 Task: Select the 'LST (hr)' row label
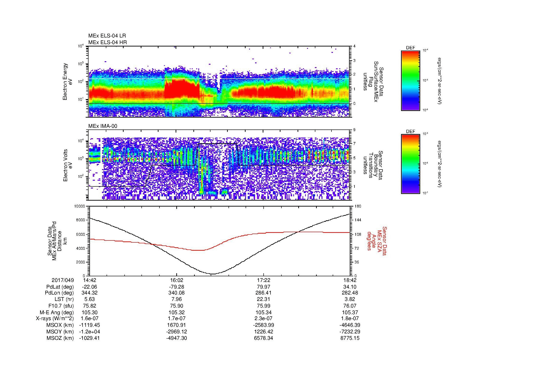64,299
